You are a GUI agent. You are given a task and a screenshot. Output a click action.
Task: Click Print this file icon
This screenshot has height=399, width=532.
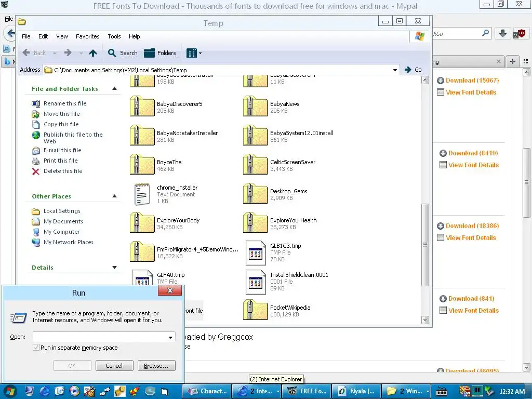point(36,161)
